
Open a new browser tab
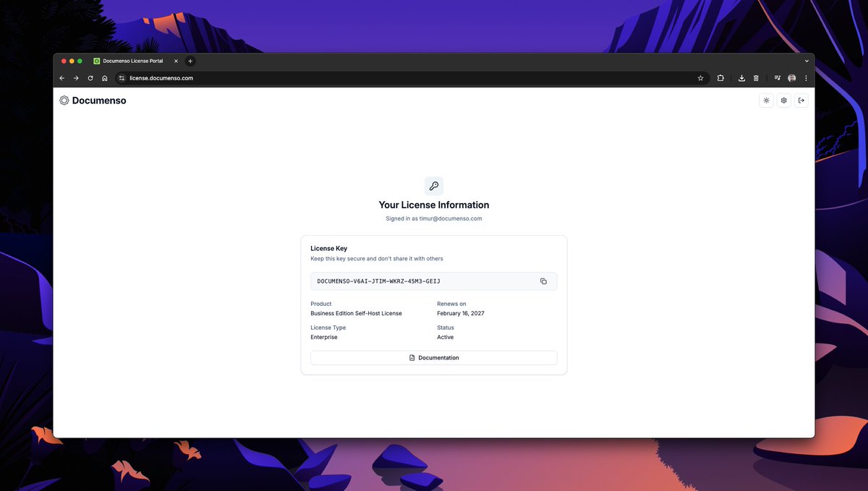click(x=190, y=61)
